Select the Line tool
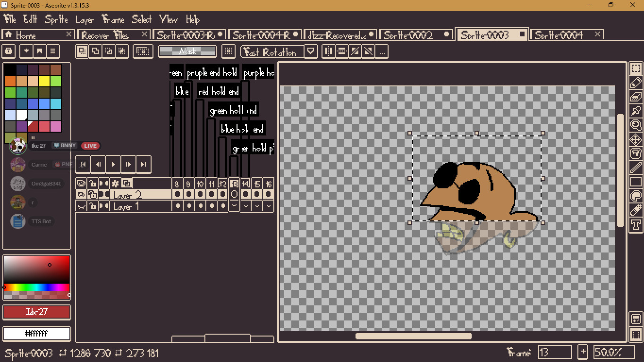644x362 pixels. [x=636, y=168]
